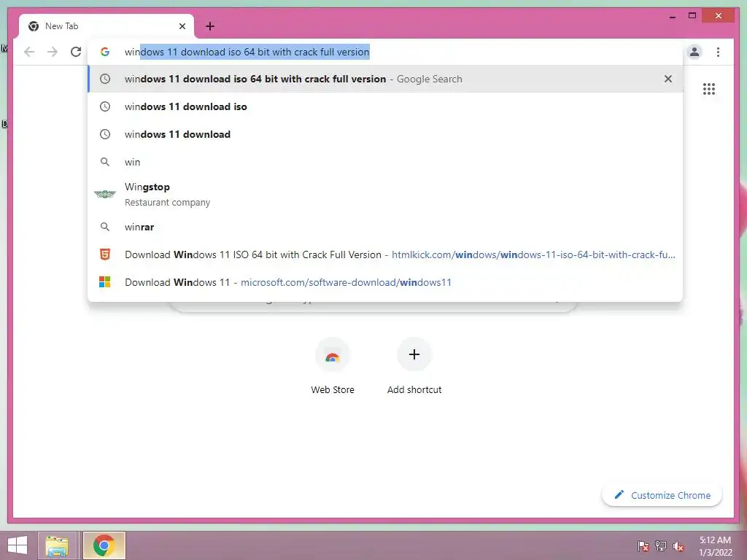Click the address bar text field

385,52
